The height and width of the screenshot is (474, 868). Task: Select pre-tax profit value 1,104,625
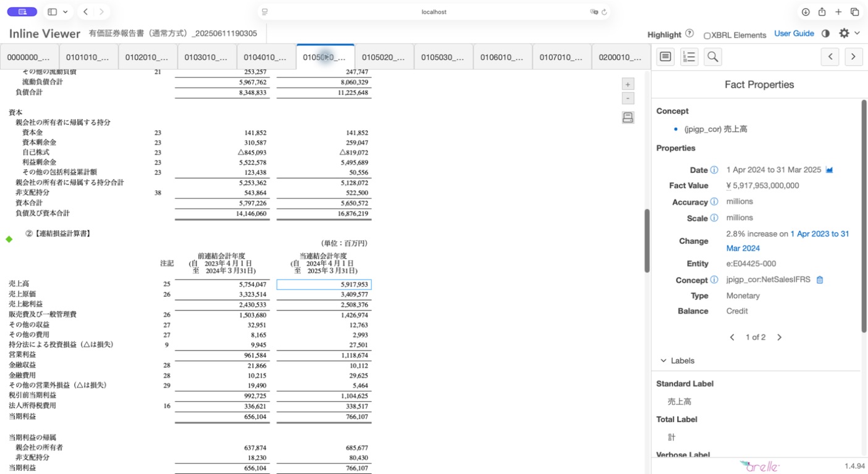[x=354, y=396]
